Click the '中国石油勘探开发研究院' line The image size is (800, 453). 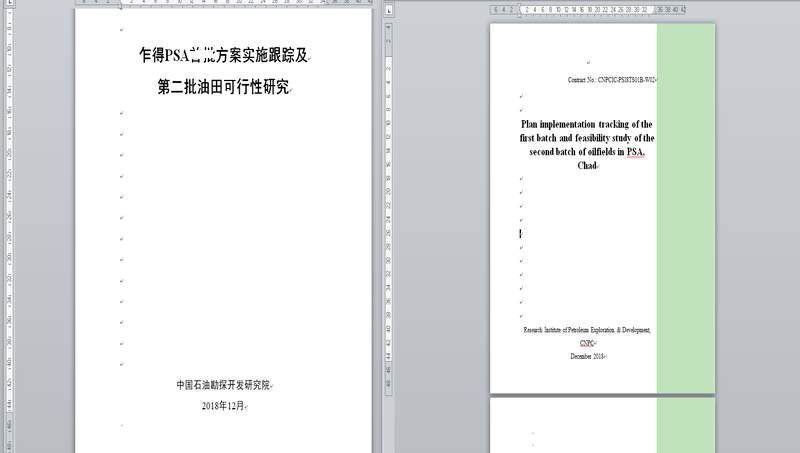click(223, 384)
